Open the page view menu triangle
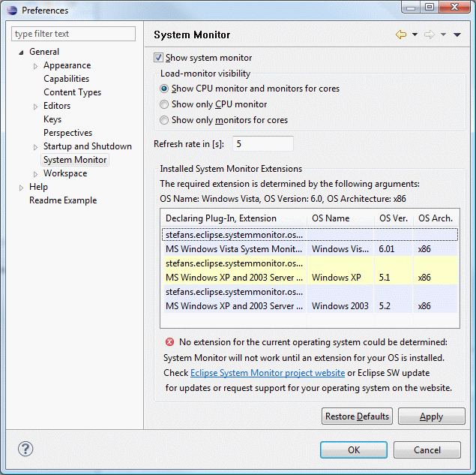476x475 pixels. 457,35
